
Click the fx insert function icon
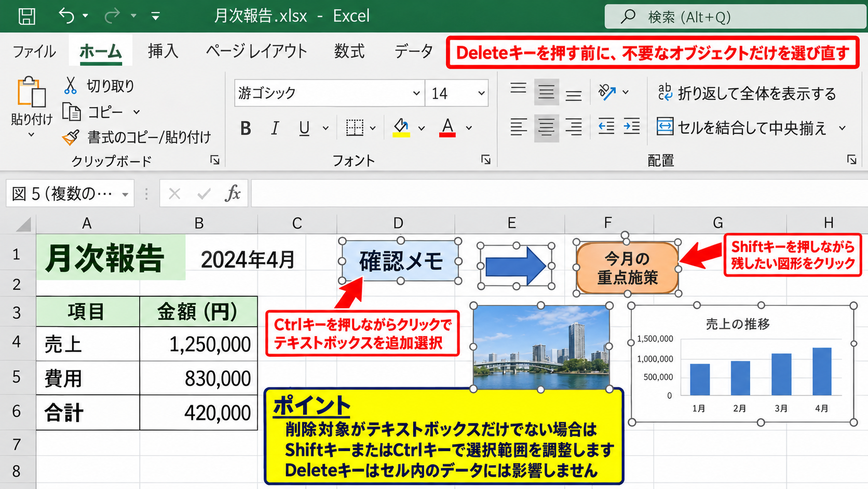click(x=233, y=194)
